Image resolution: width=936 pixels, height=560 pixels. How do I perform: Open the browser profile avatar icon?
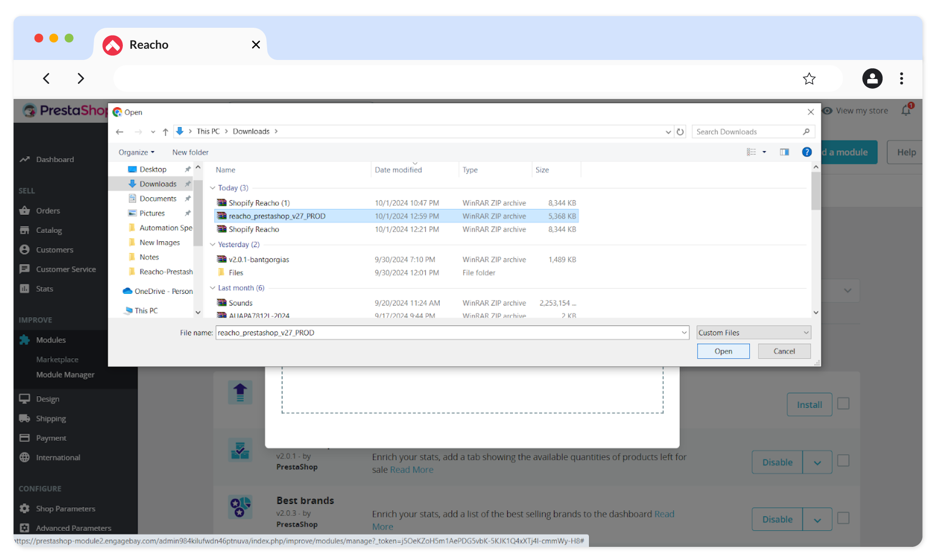coord(872,78)
